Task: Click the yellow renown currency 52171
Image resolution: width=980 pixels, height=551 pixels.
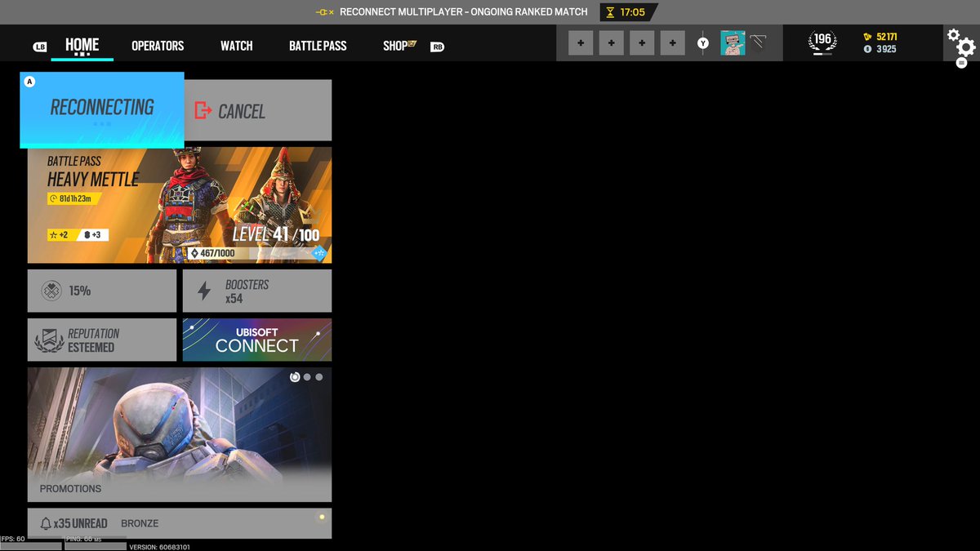Action: (880, 37)
